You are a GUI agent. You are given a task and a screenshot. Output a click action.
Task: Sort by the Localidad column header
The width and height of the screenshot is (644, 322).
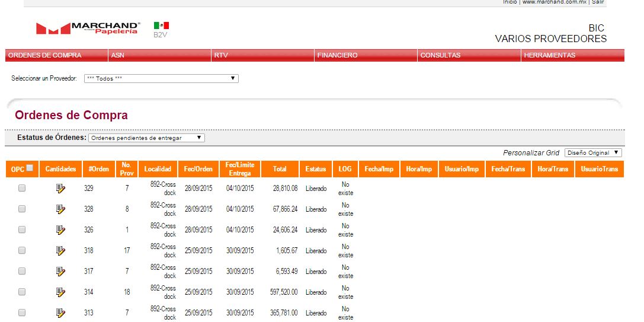tap(158, 169)
